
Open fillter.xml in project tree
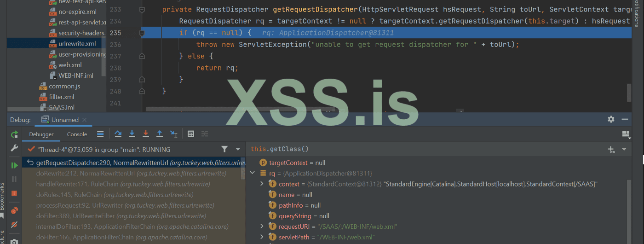pyautogui.click(x=62, y=97)
